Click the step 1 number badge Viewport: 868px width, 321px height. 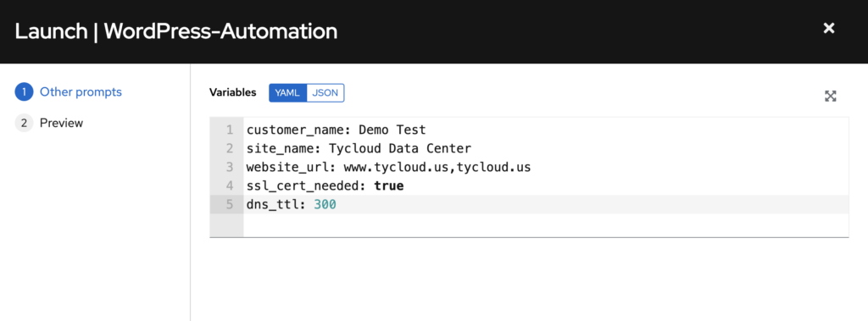24,91
